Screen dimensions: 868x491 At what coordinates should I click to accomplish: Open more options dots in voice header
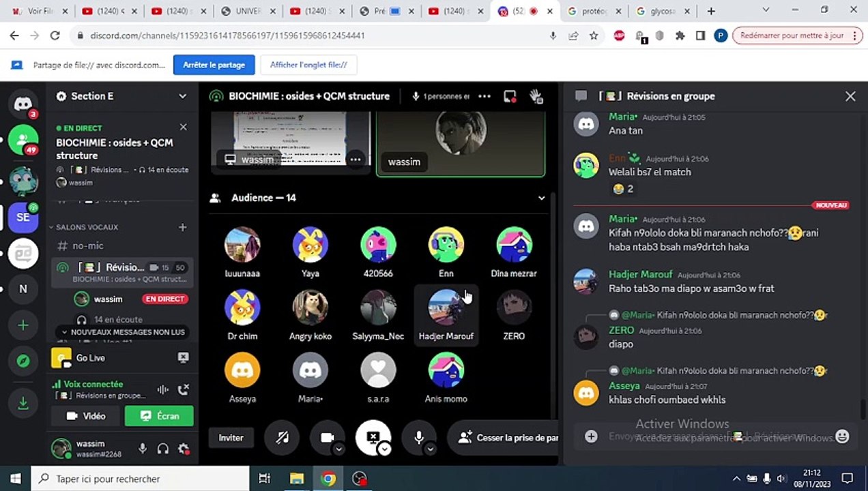[484, 96]
